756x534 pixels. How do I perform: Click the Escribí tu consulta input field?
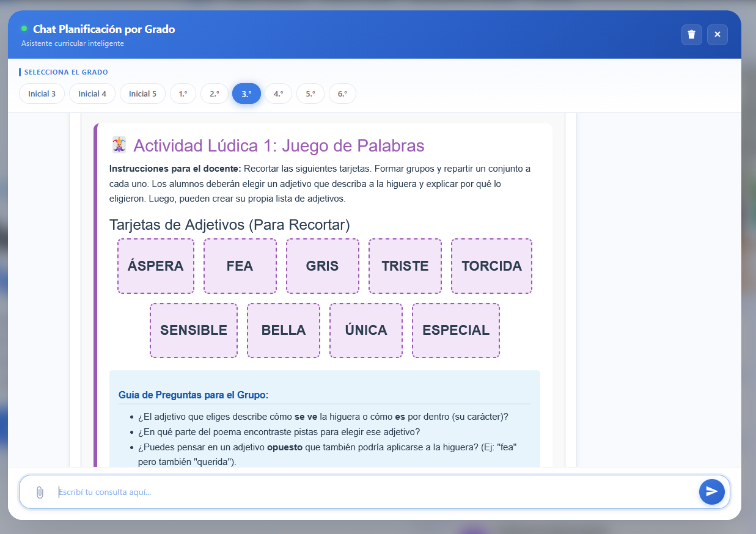pos(367,492)
